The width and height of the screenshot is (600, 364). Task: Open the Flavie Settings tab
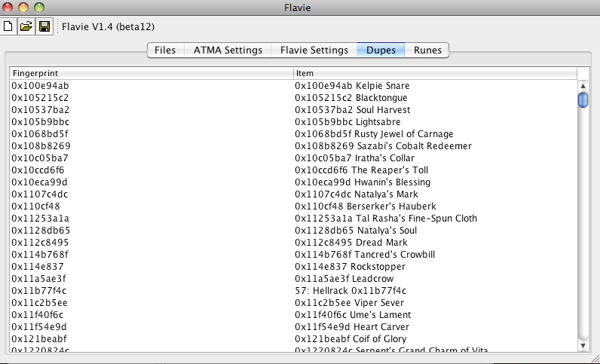pyautogui.click(x=314, y=50)
